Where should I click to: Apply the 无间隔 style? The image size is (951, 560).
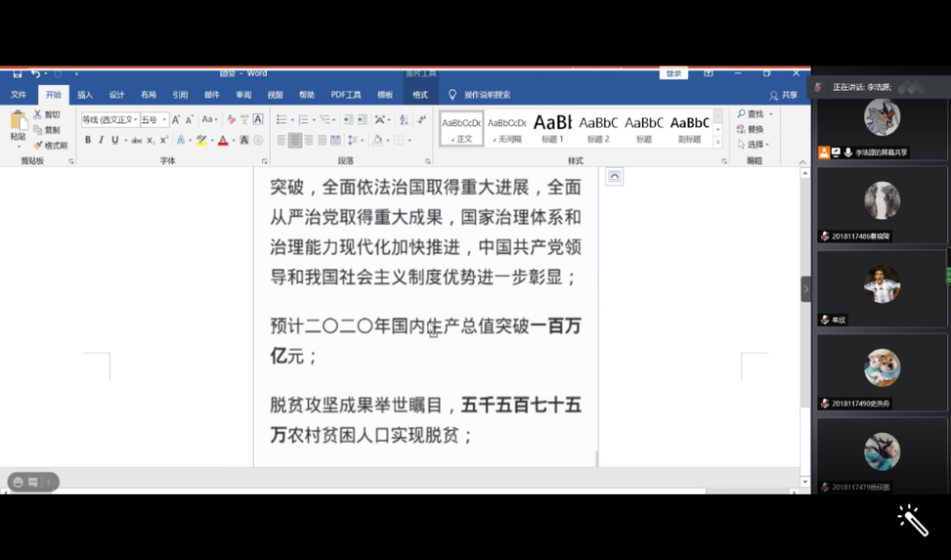[507, 128]
